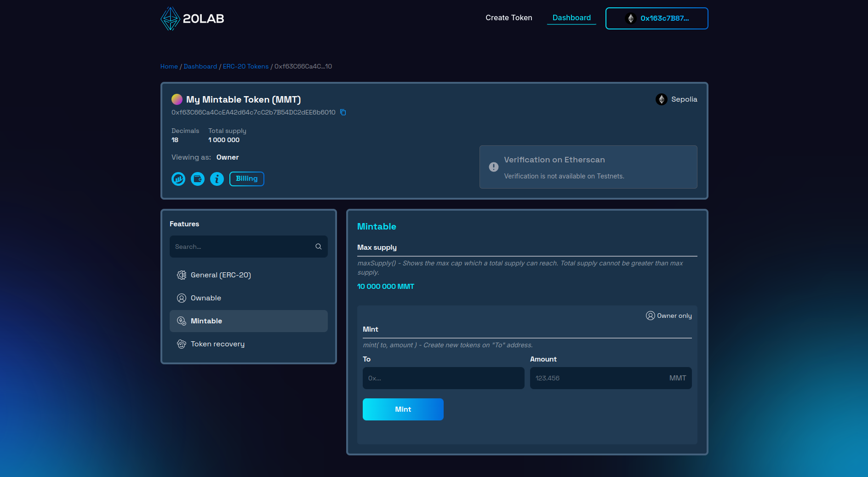Click the 20LAB logo

point(192,18)
